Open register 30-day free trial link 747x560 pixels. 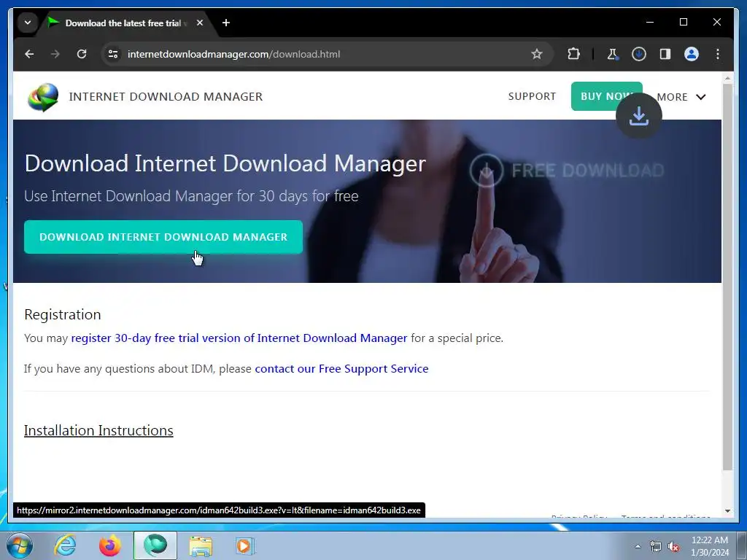pos(239,338)
